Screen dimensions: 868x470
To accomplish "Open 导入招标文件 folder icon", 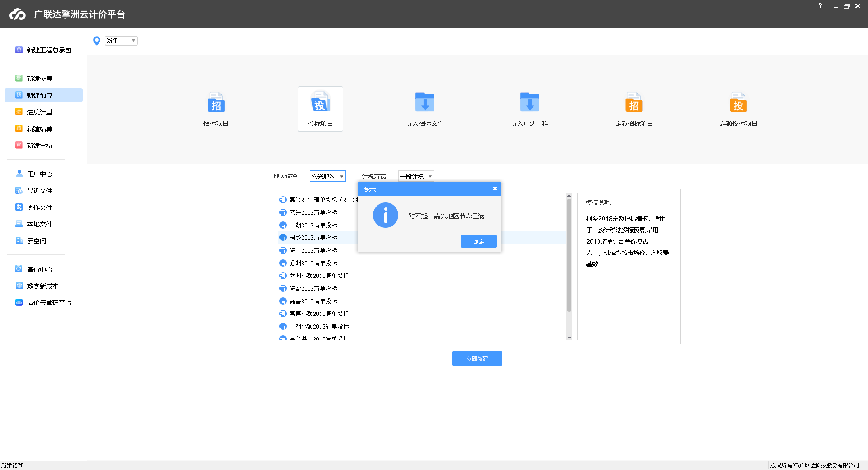I will pyautogui.click(x=425, y=102).
